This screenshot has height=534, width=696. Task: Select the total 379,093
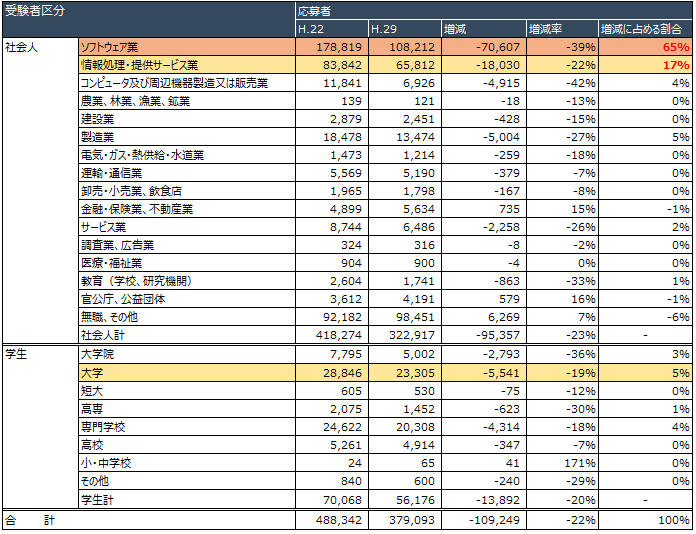pyautogui.click(x=412, y=520)
